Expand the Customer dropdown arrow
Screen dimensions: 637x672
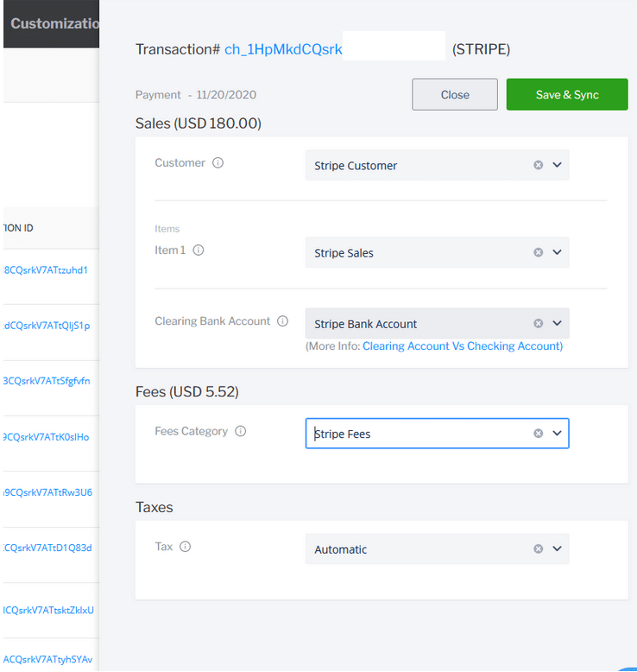point(557,165)
